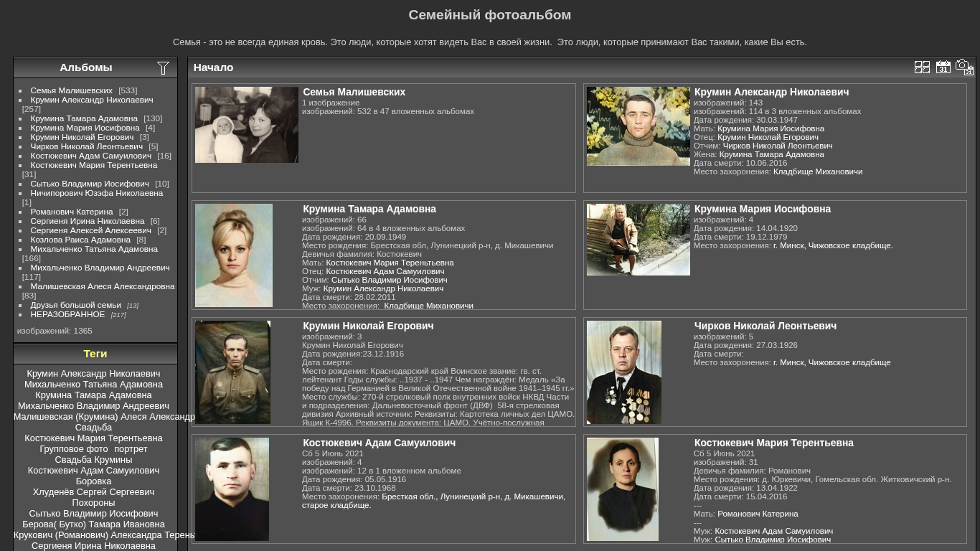Click the Крумин Николай Егорович card title
This screenshot has width=980, height=551.
point(368,326)
